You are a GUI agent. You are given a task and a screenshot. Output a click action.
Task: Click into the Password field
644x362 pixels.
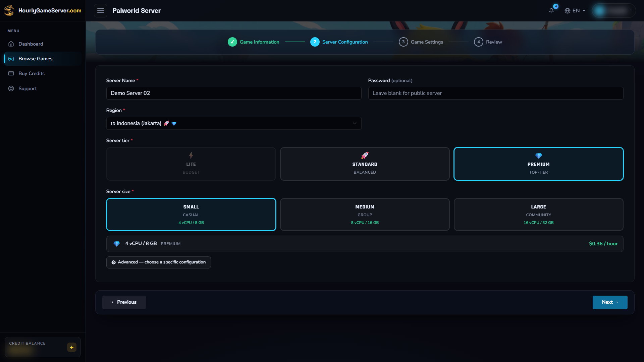[495, 93]
